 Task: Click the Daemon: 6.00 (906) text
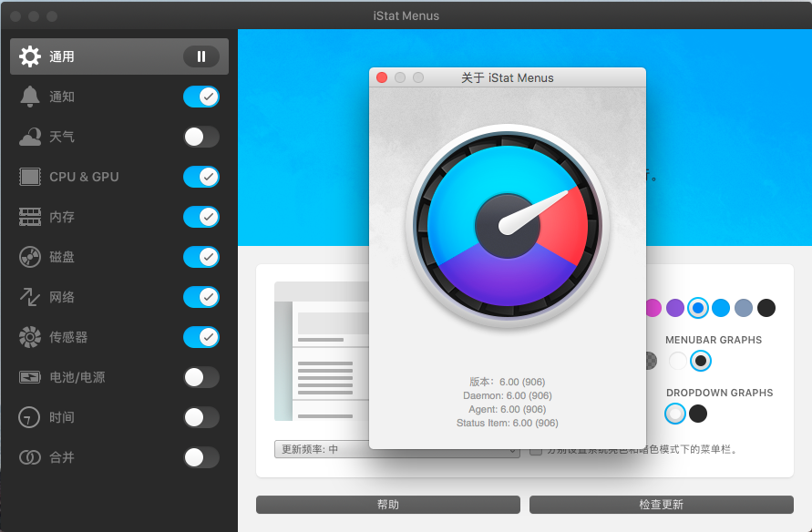(508, 395)
